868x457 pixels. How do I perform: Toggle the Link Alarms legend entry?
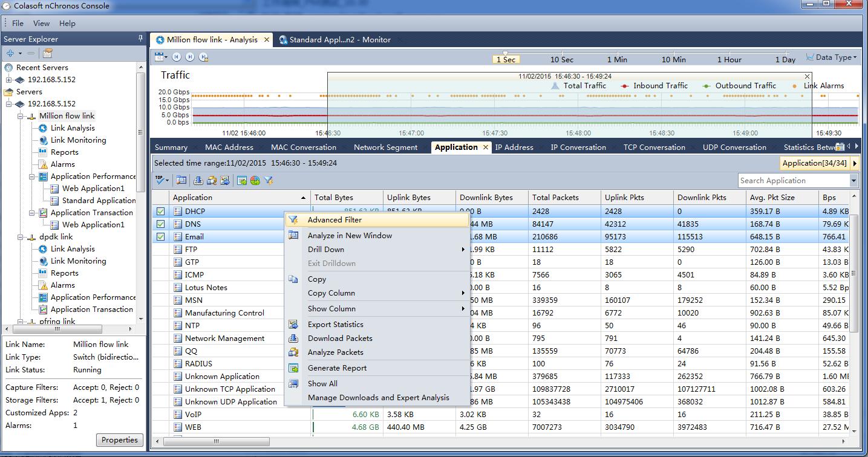[818, 86]
